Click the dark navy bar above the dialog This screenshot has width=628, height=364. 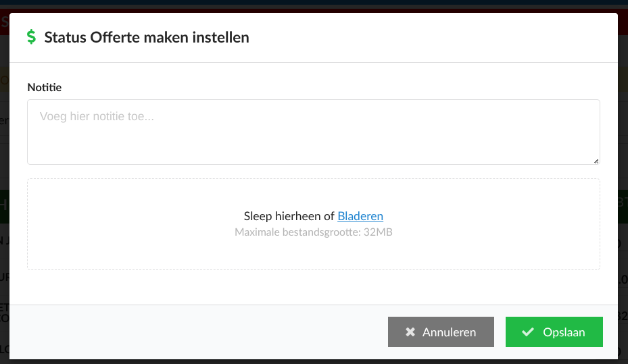(314, 3)
